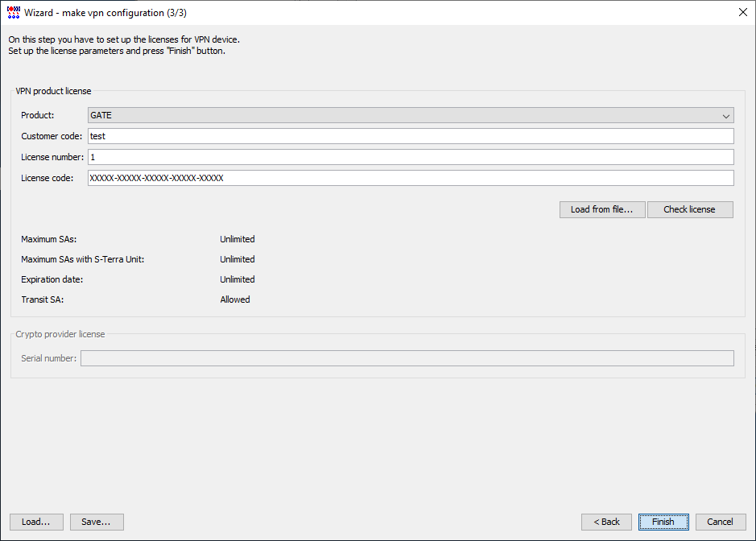This screenshot has height=541, width=756.
Task: Click the Load... button at bottom
Action: coord(36,522)
